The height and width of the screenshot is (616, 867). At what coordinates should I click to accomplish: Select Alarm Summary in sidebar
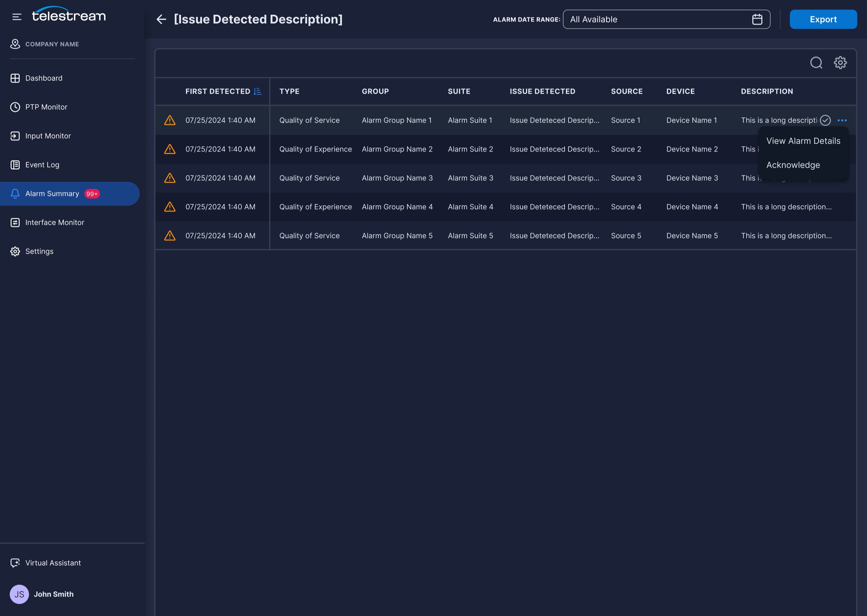pos(70,194)
